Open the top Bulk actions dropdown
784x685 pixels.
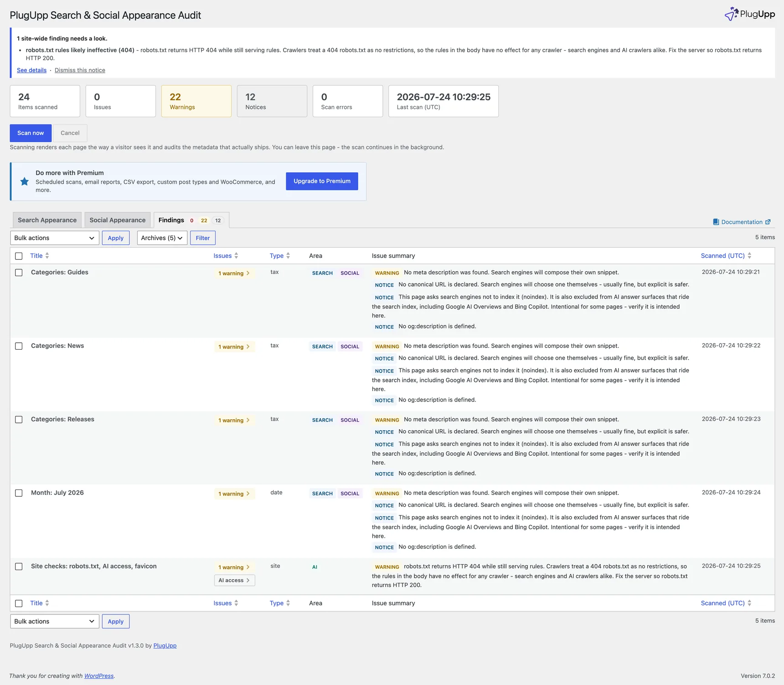55,238
